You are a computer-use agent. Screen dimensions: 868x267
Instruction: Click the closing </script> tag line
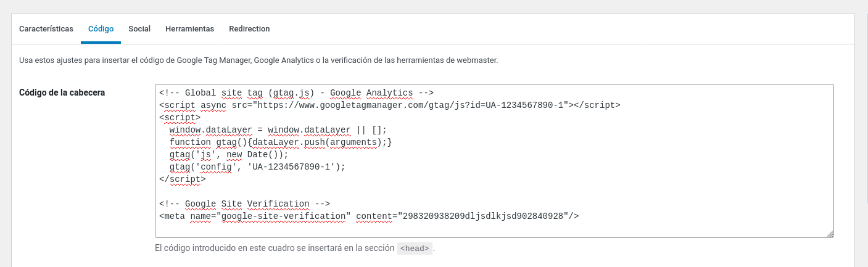183,179
